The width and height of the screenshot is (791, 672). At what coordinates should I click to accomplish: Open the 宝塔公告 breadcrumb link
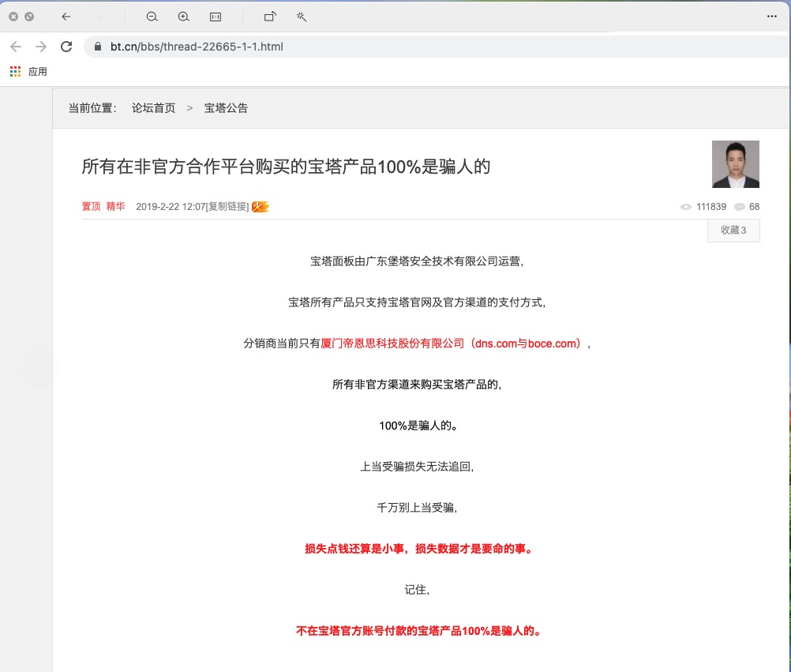(226, 108)
